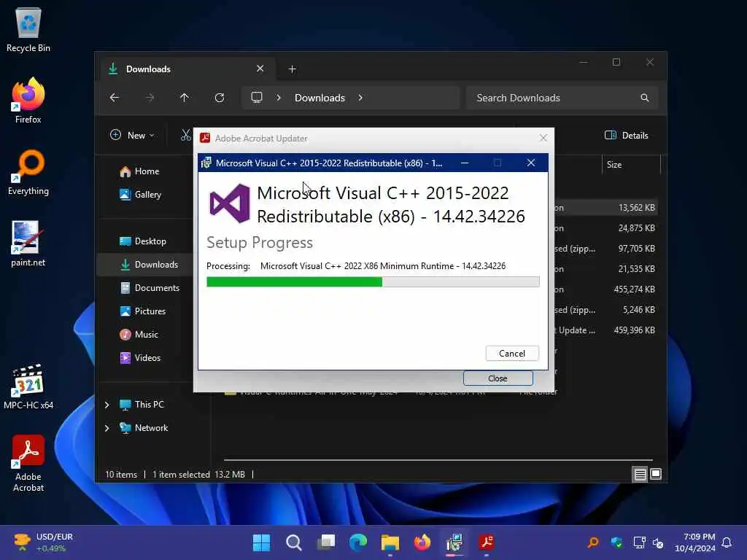Expand the chevron after Downloads in address bar
Screen dimensions: 747x560
(360, 98)
